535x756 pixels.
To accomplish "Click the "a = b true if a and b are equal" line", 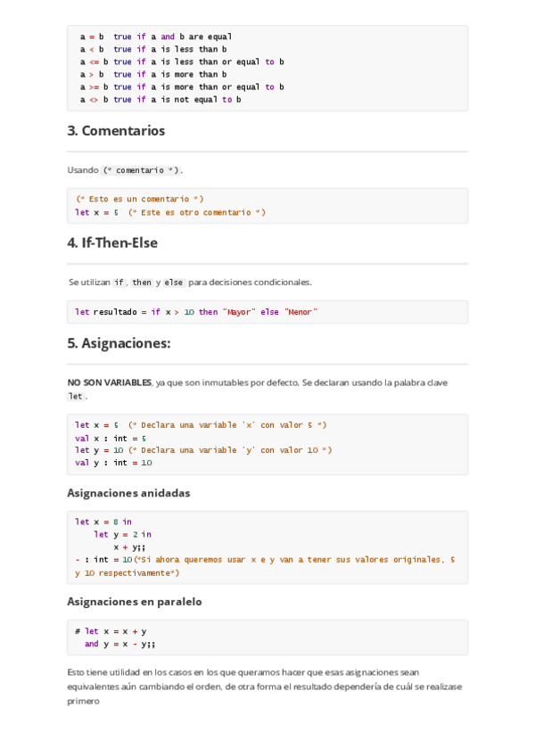I will point(156,37).
